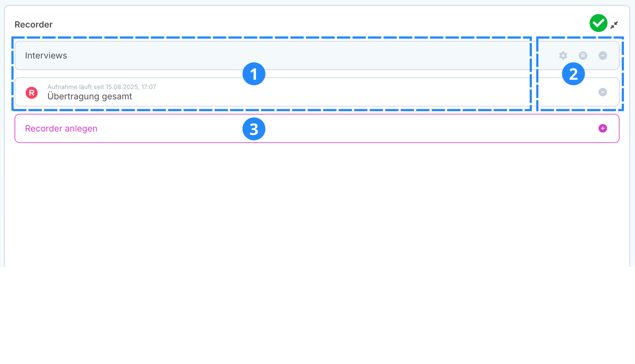Click the dashed blue border of area 2
The width and height of the screenshot is (635, 364).
click(x=622, y=75)
